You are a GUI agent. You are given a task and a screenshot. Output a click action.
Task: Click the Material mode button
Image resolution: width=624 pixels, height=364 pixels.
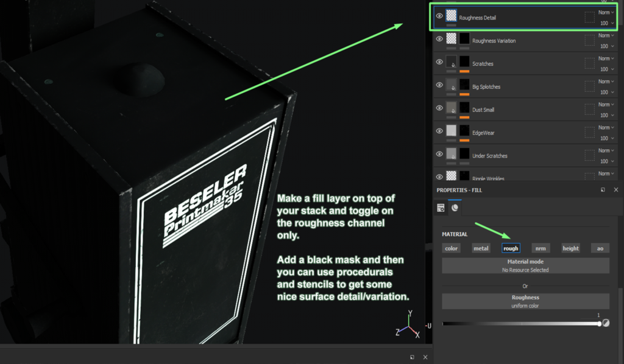525,265
